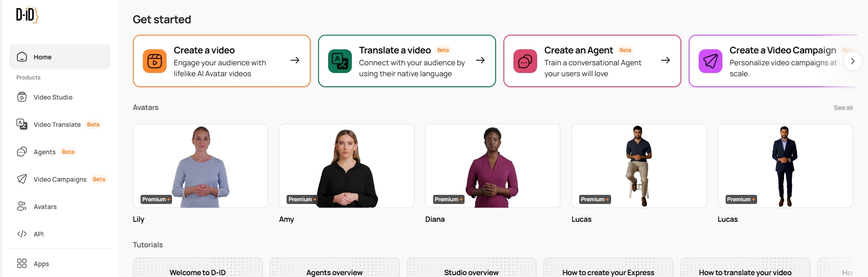Click the purple Video Campaign card icon
868x277 pixels.
point(711,61)
